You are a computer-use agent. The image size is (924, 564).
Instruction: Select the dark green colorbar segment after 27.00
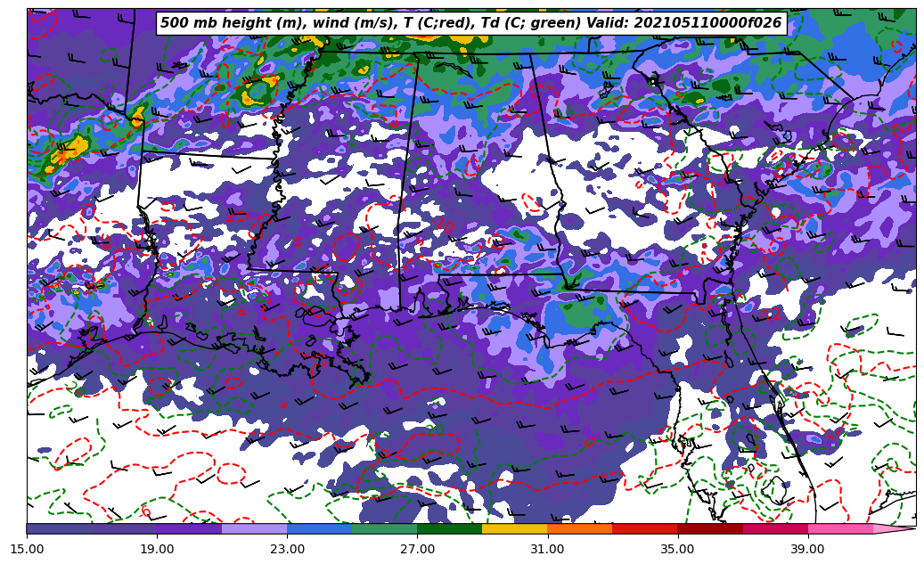point(450,528)
